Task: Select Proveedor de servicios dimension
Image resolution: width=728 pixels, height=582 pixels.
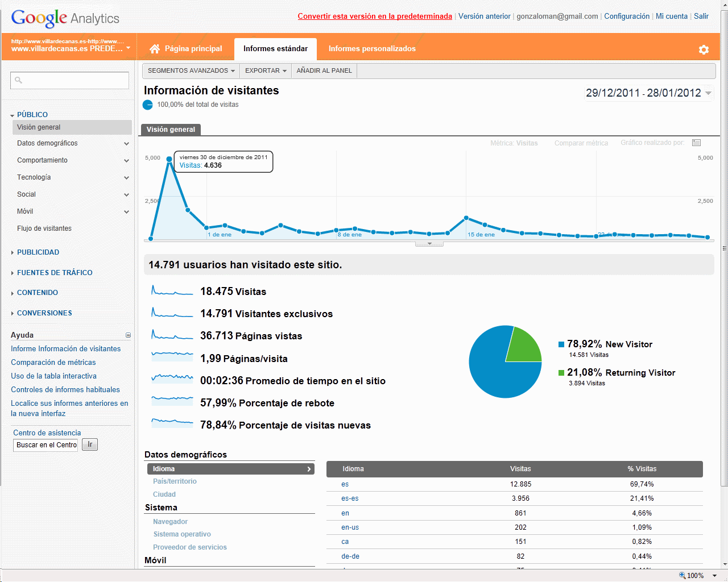Action: [x=190, y=547]
